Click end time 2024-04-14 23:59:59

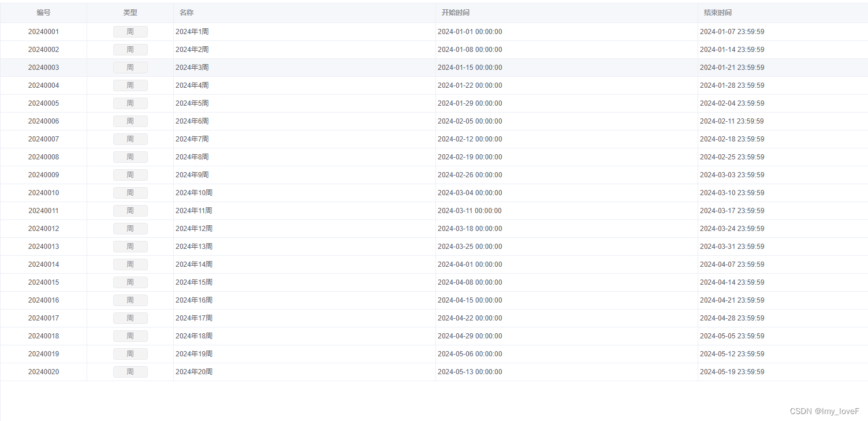point(732,282)
